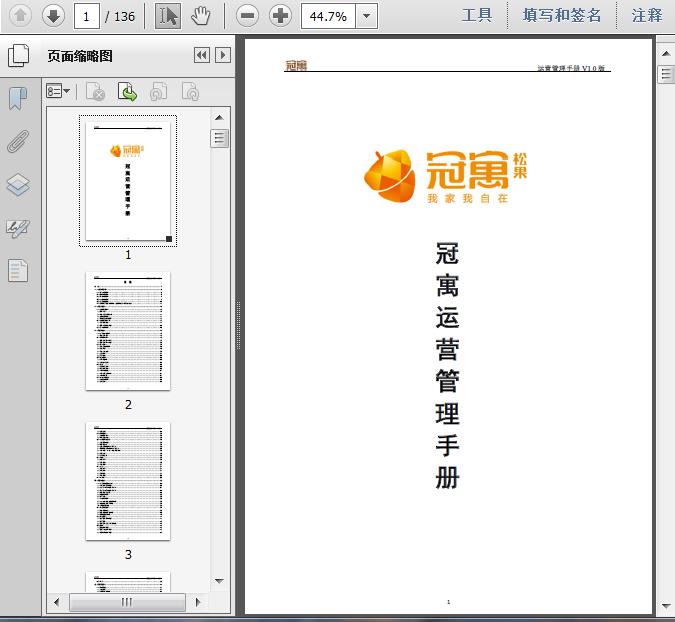Collapse the thumbnails pane with double arrow
Screen dimensions: 675x622
pyautogui.click(x=202, y=55)
